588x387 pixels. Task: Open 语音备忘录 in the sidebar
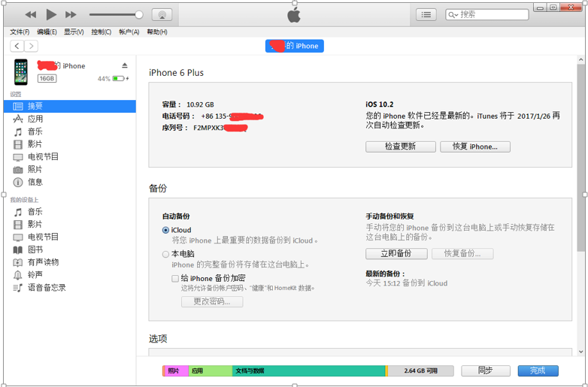pos(70,288)
